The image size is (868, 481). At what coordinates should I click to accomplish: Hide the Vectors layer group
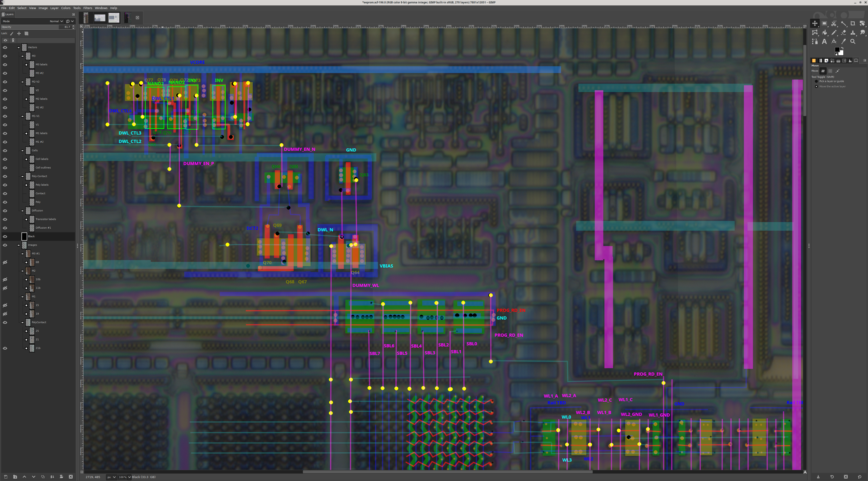5,47
